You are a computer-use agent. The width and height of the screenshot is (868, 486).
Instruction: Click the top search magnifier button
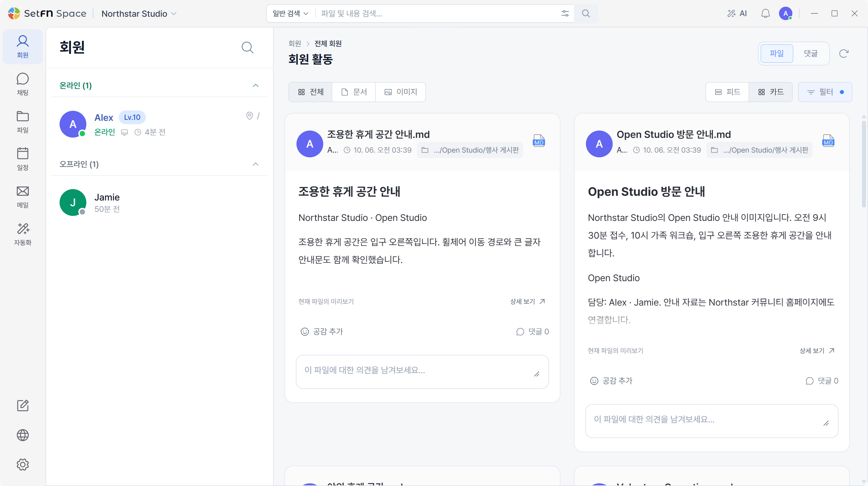(x=586, y=13)
